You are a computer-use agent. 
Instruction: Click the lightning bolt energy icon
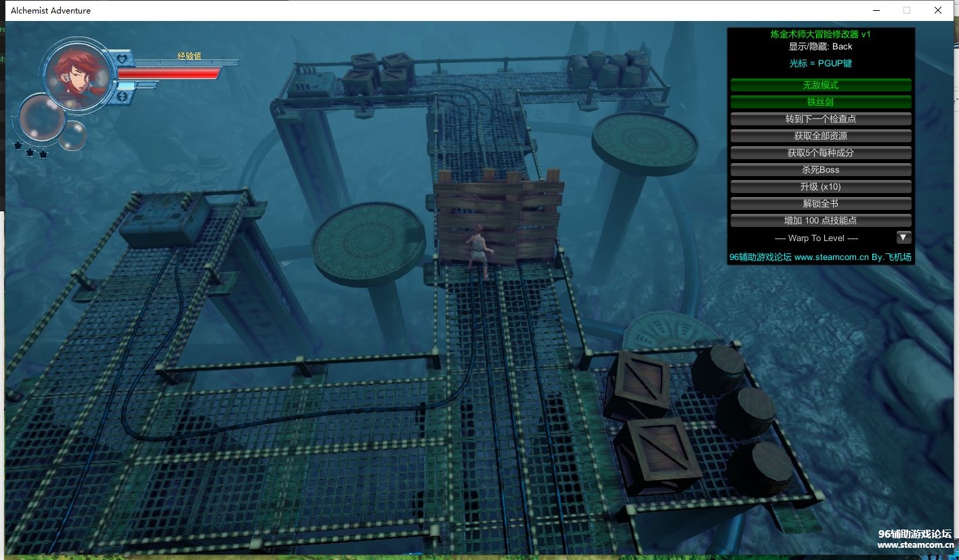(x=122, y=96)
